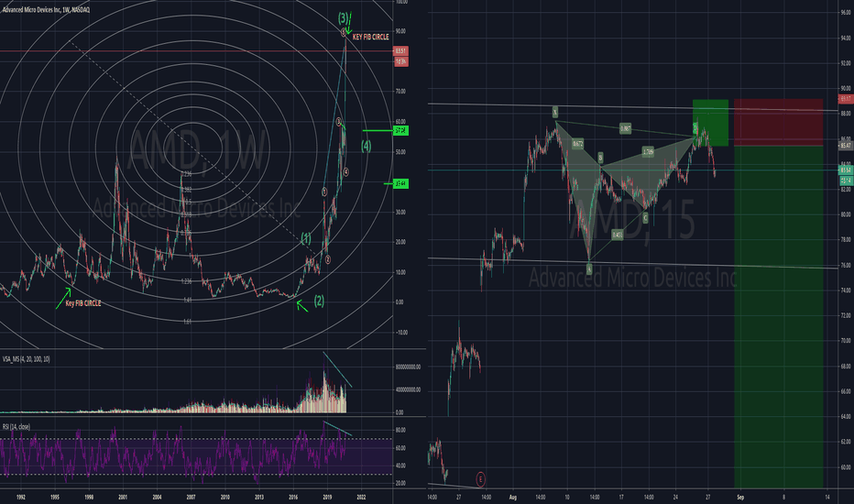Viewport: 854px width, 504px height.
Task: Click the circled E earnings marker
Action: coord(480,479)
